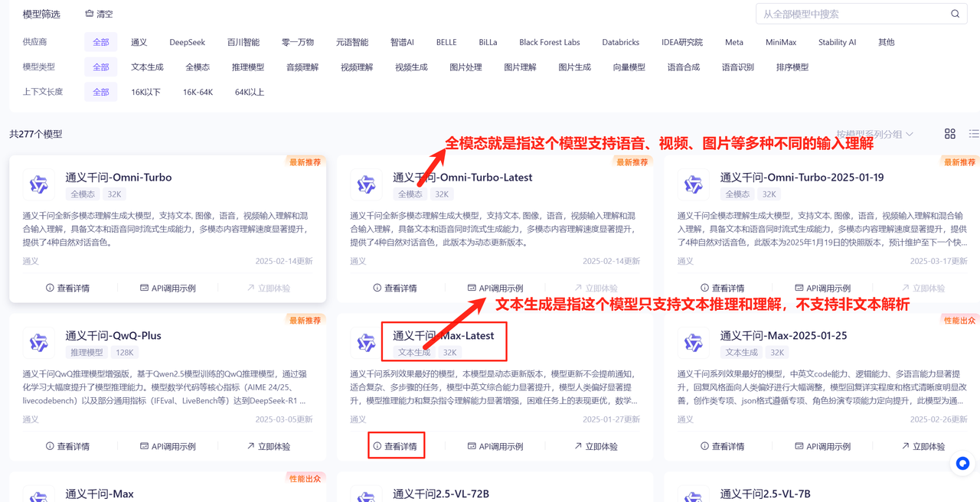Screen dimensions: 980x502
Task: Filter model type by 语音合成
Action: [684, 67]
